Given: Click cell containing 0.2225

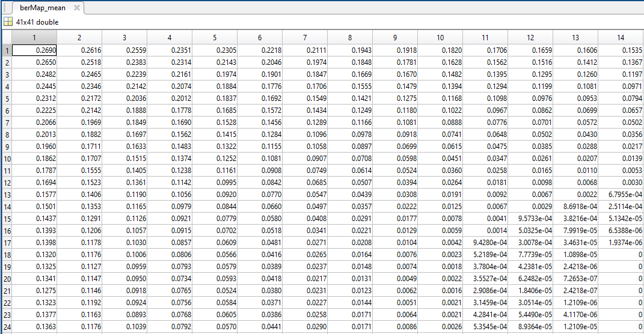Looking at the screenshot, I should click(x=34, y=111).
